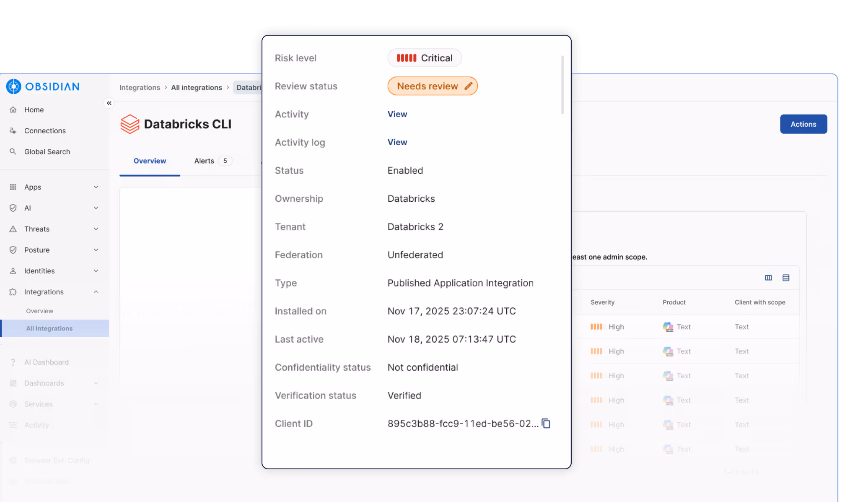The height and width of the screenshot is (502, 868).
Task: Select the Overview tab
Action: [150, 161]
